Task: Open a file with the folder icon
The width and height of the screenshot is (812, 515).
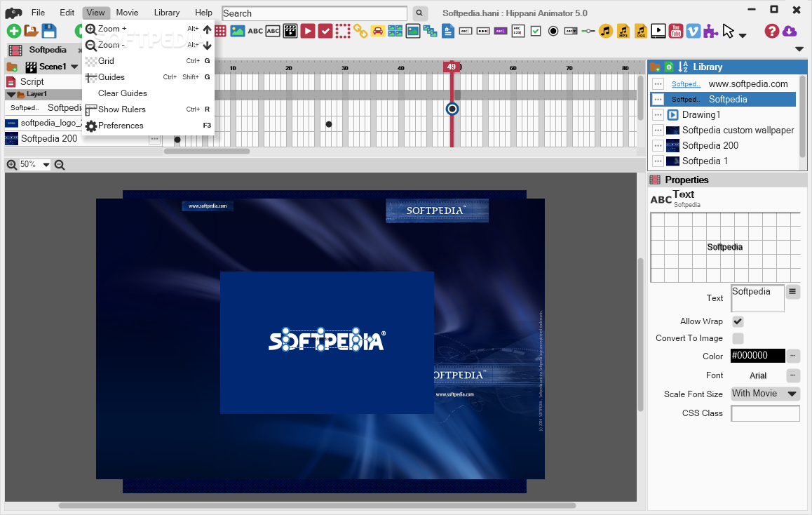Action: point(31,31)
